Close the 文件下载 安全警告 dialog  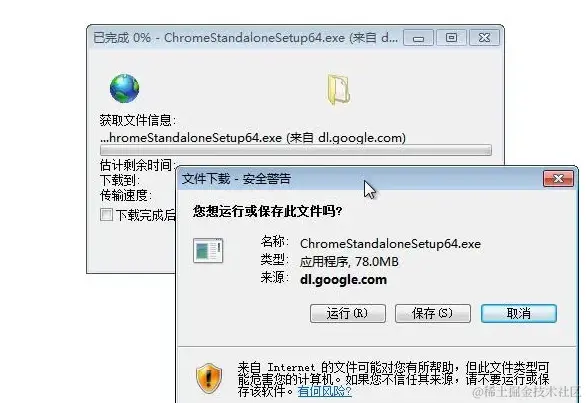(x=558, y=179)
